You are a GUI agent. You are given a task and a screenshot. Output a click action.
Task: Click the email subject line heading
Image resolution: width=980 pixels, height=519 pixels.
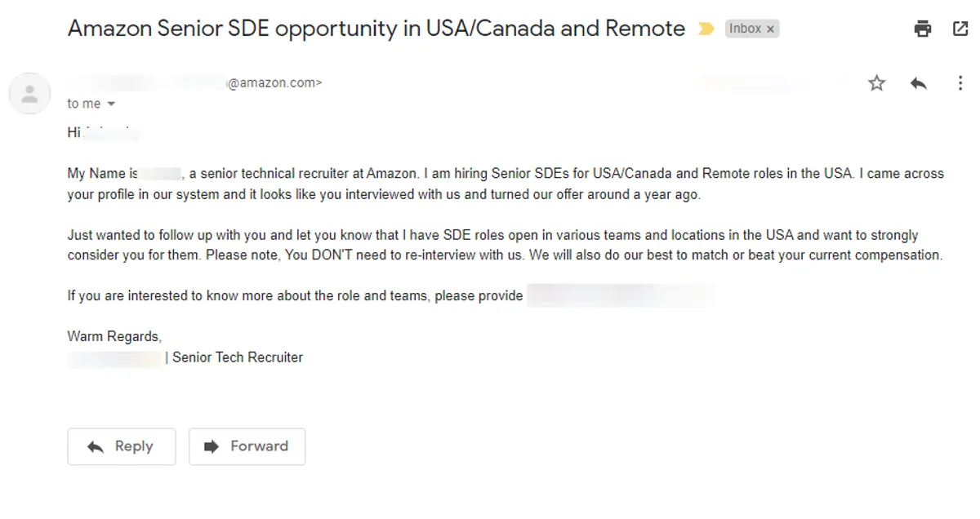376,29
